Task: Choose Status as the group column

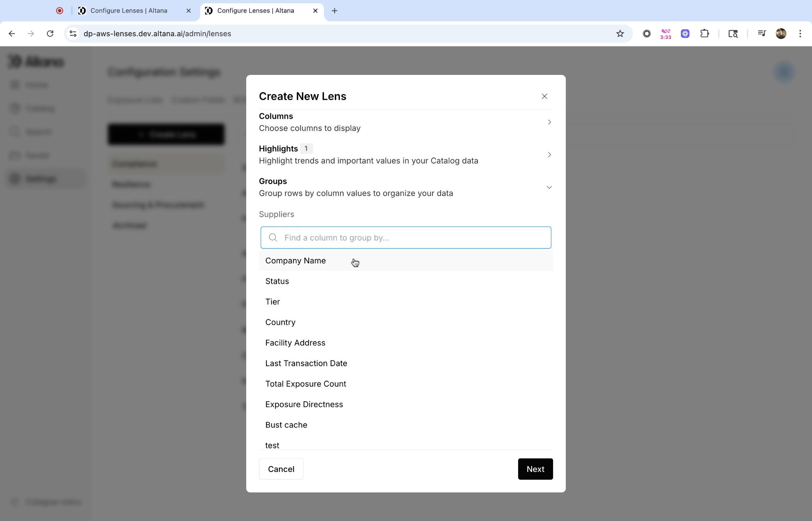Action: [277, 281]
